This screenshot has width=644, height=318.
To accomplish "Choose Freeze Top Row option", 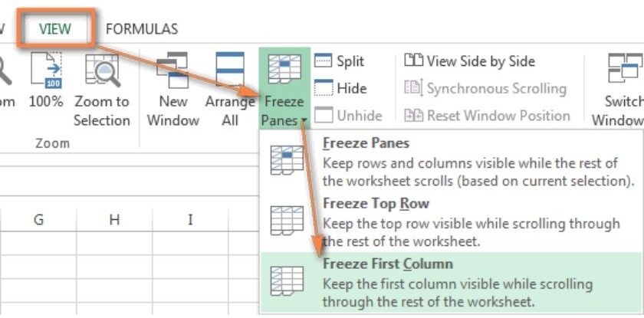I will point(376,204).
